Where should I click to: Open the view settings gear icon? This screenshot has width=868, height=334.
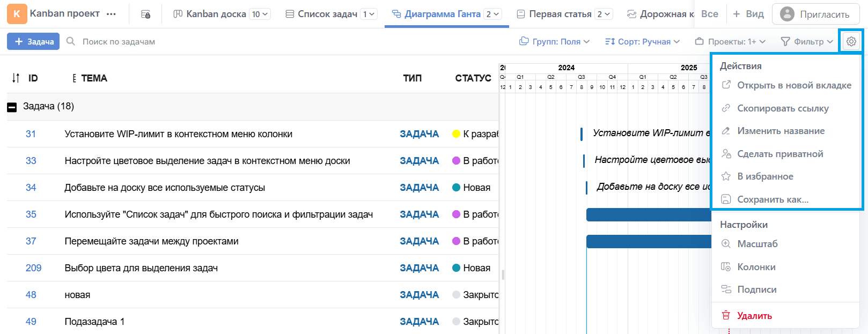tap(851, 41)
